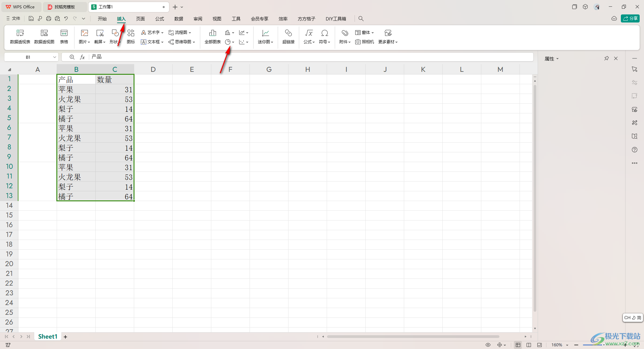Screen dimensions: 644x349
Task: Open the 符号 symbol dropdown
Action: click(325, 37)
